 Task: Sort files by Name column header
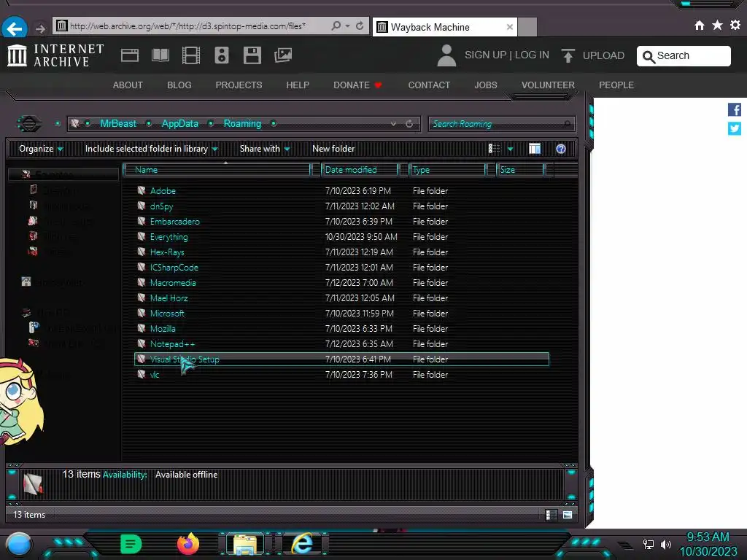click(x=217, y=169)
